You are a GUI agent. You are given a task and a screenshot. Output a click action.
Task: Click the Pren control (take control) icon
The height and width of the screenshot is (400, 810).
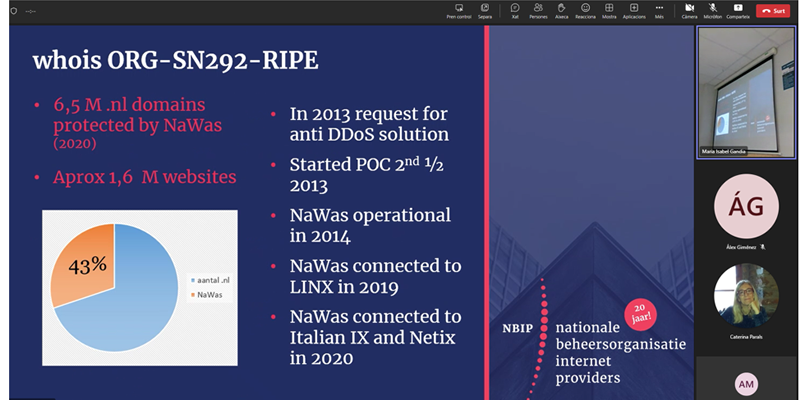click(459, 9)
